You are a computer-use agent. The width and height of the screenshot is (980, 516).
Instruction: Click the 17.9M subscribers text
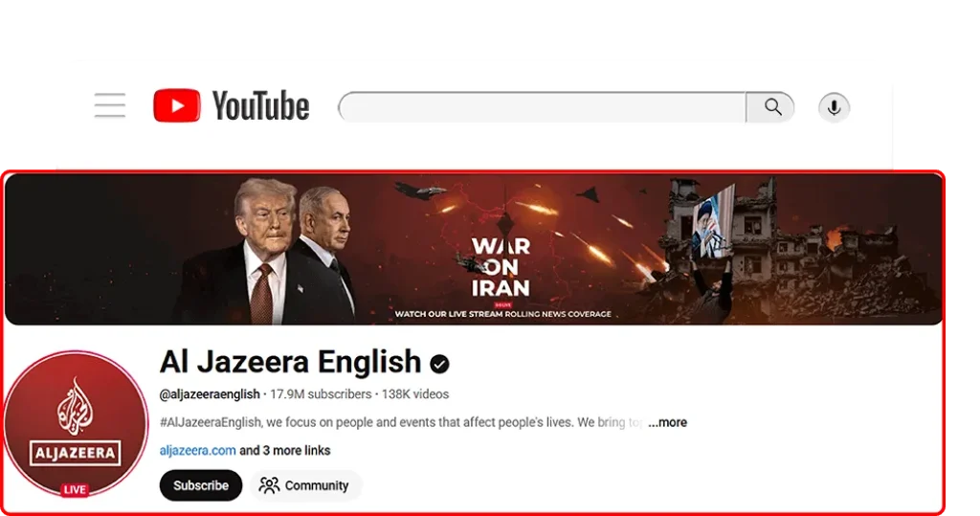(x=321, y=394)
